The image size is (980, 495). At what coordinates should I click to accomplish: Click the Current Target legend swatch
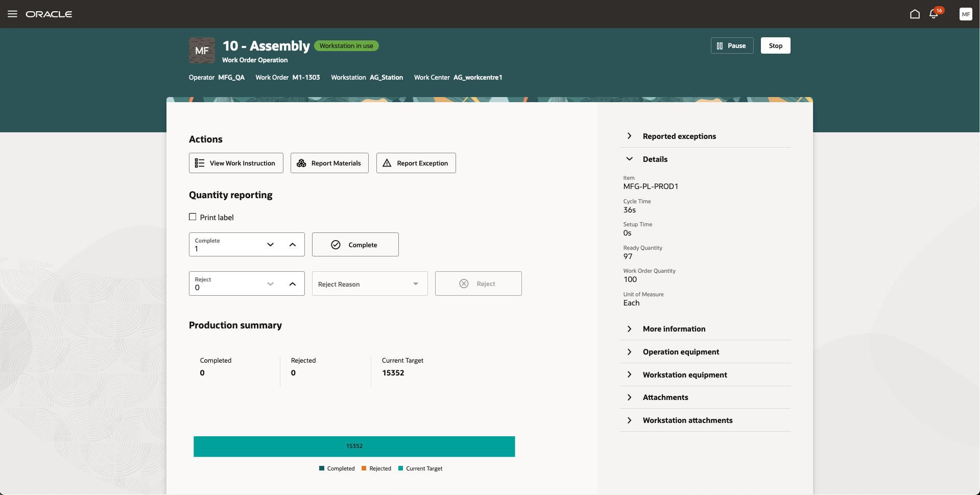point(401,468)
